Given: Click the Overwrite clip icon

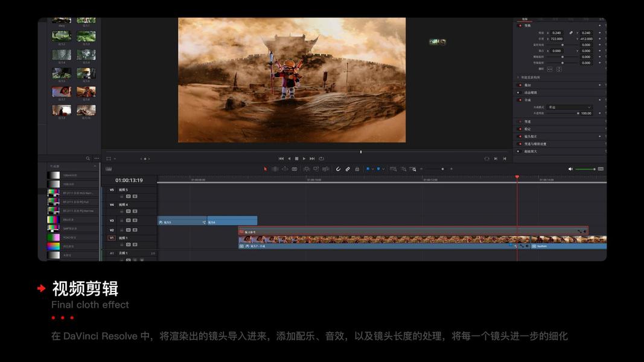Looking at the screenshot, I should tap(316, 169).
